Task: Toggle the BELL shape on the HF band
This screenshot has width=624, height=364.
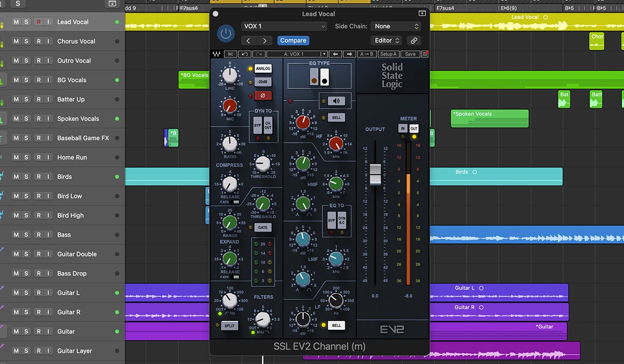Action: (x=336, y=117)
